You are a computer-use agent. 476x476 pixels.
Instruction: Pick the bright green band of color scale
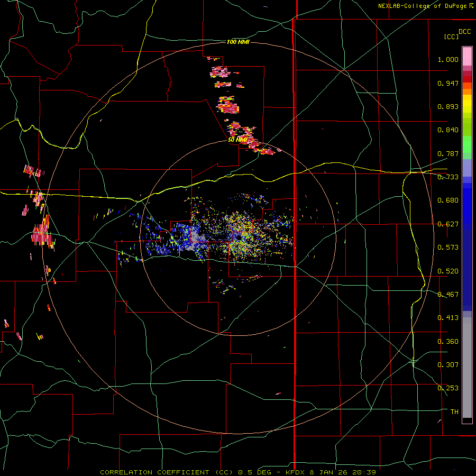467,144
